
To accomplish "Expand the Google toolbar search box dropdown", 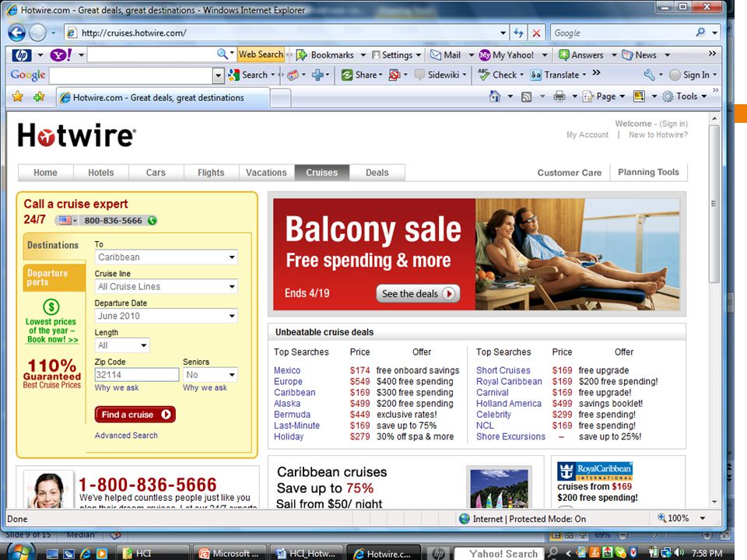I will 218,75.
